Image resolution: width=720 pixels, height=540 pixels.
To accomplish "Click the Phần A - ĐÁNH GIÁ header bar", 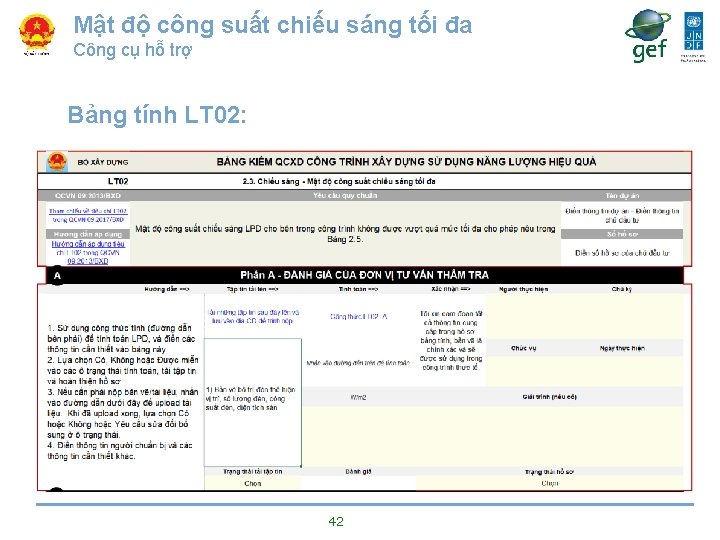I will click(x=365, y=275).
